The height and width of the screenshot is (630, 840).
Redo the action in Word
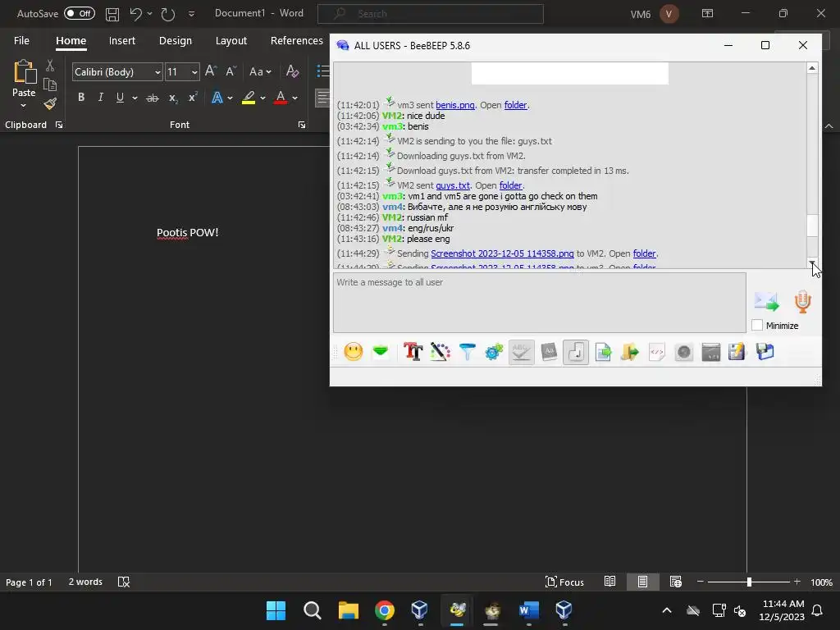click(x=168, y=14)
